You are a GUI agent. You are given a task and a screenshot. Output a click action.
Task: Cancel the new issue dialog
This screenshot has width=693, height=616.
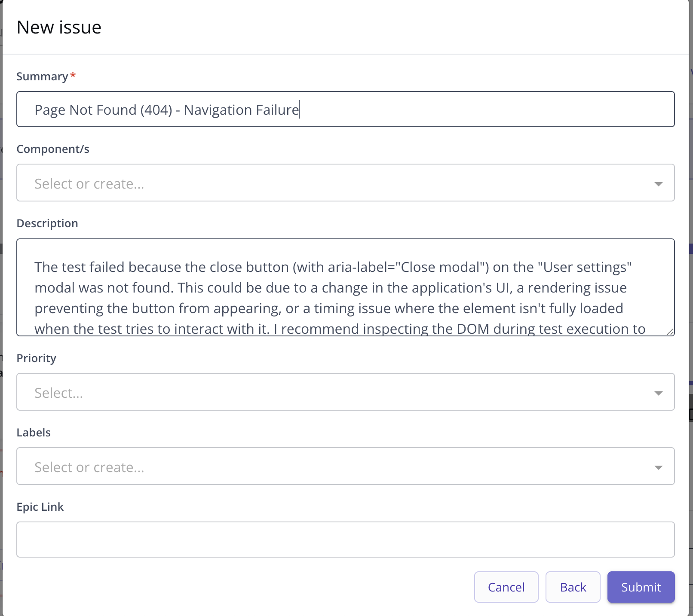506,587
